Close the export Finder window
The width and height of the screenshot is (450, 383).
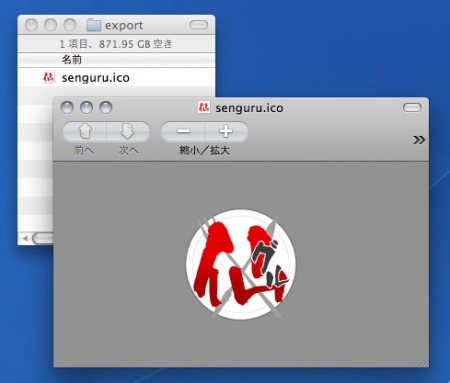(31, 25)
